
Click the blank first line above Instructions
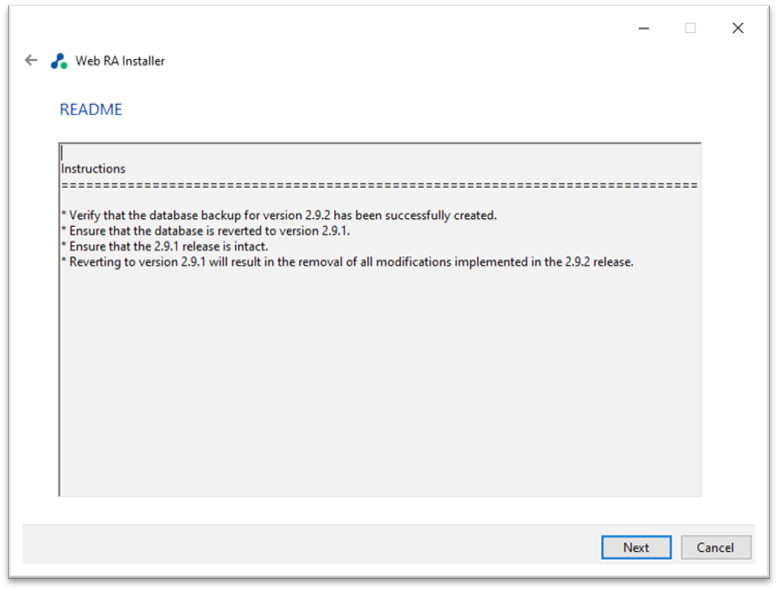[380, 152]
